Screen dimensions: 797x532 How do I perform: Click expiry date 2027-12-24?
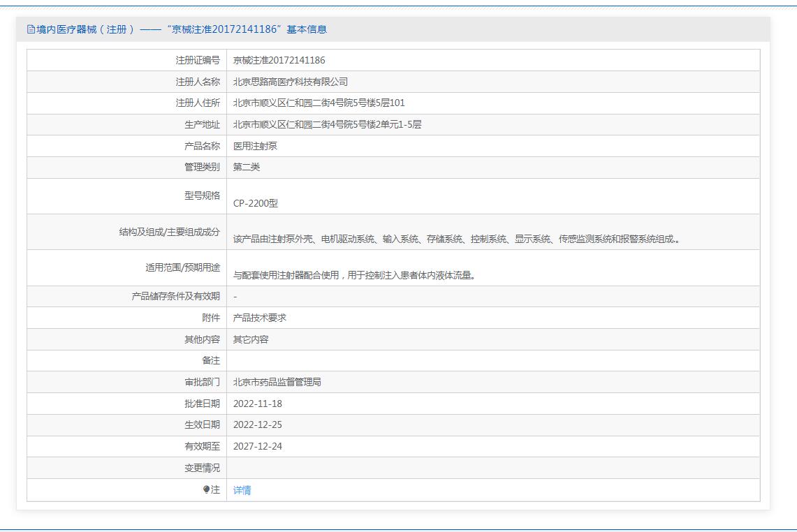point(258,447)
